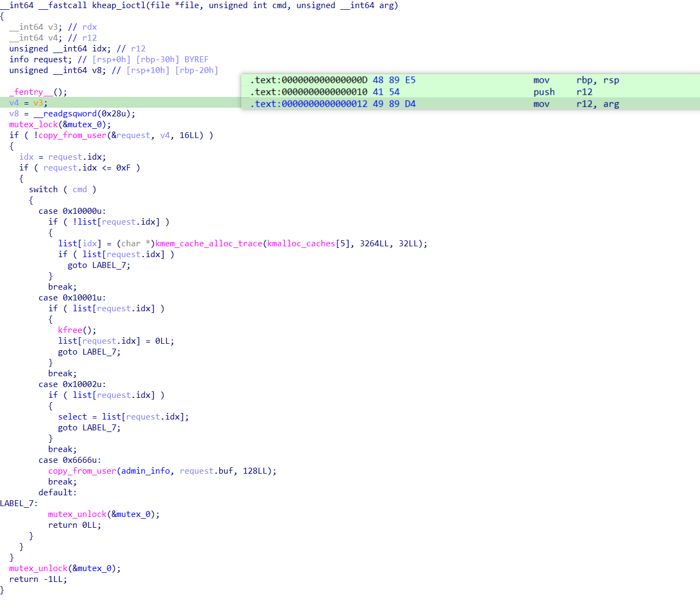Viewport: 700px width, 609px height.
Task: Select the mov rbp, rsp instruction in tooltip
Action: coord(575,80)
